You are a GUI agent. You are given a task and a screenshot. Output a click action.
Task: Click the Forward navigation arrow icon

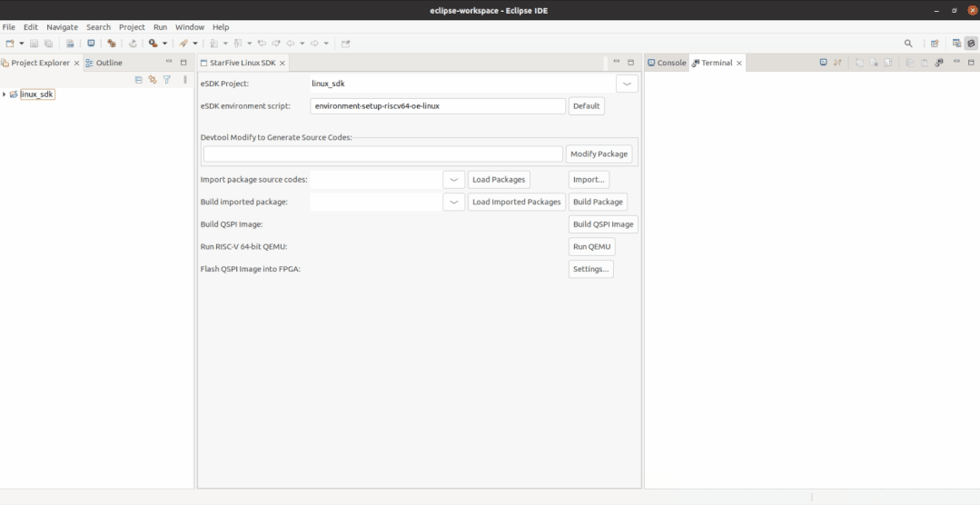314,44
